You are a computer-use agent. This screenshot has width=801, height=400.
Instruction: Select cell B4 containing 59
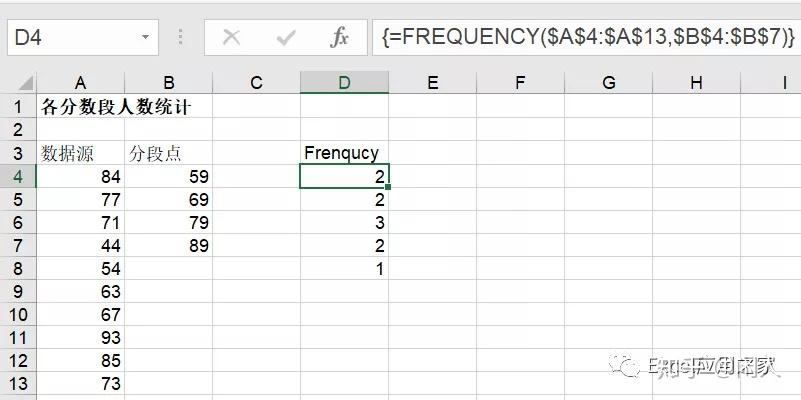169,176
